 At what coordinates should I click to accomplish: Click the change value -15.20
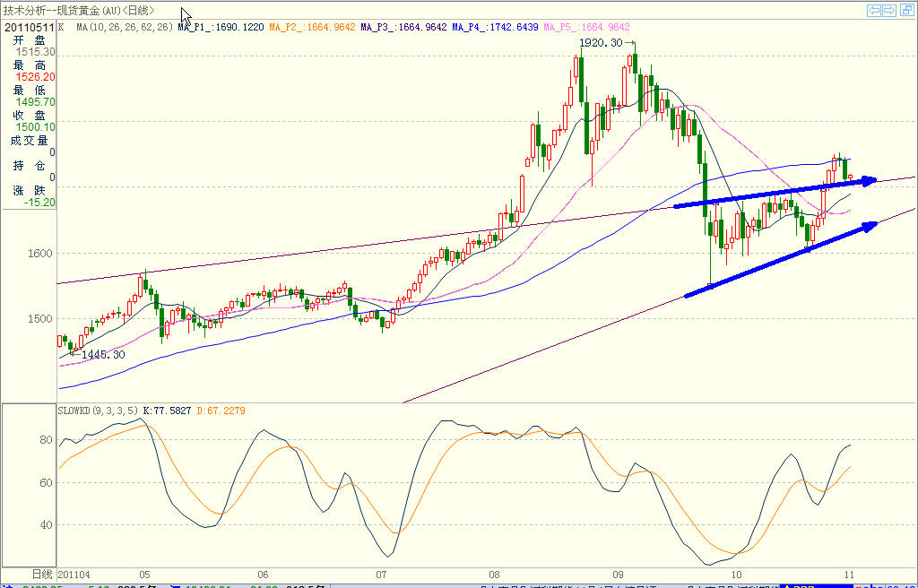pos(39,203)
